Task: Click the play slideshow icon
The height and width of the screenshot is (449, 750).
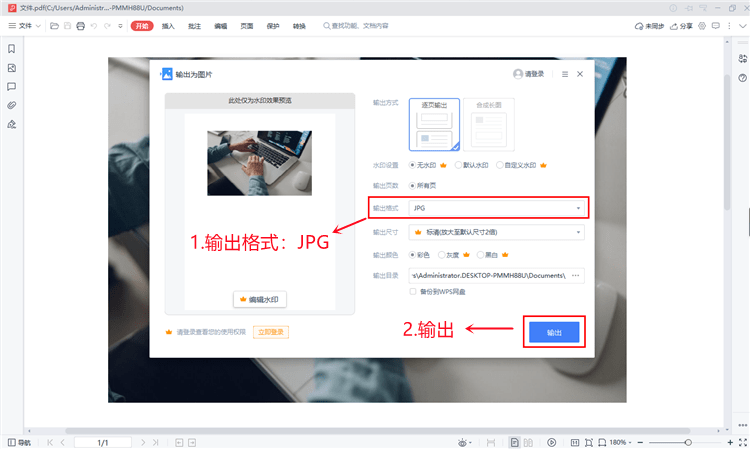Action: [551, 443]
